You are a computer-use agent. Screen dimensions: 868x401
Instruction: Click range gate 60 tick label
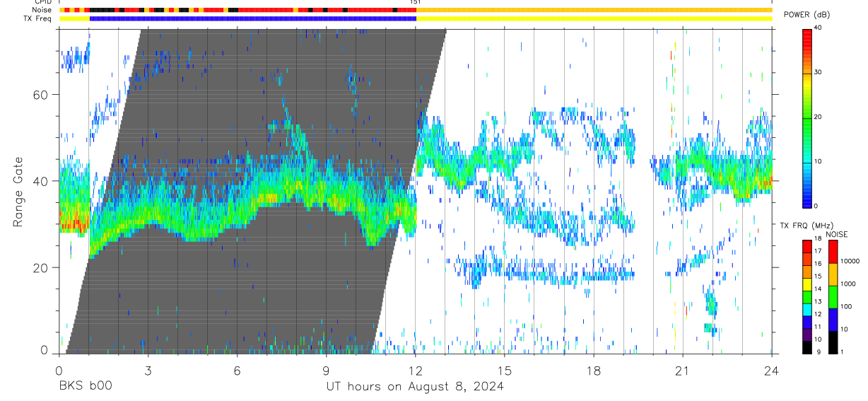click(x=42, y=94)
